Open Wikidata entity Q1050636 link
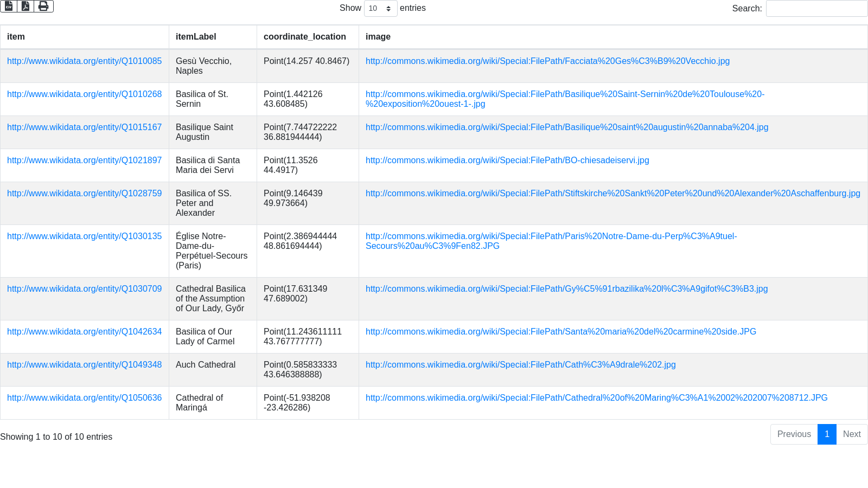868x488 pixels. coord(84,398)
